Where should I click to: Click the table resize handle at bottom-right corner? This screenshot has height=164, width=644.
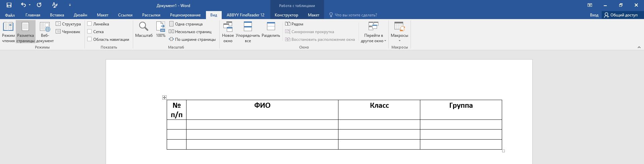pyautogui.click(x=503, y=151)
